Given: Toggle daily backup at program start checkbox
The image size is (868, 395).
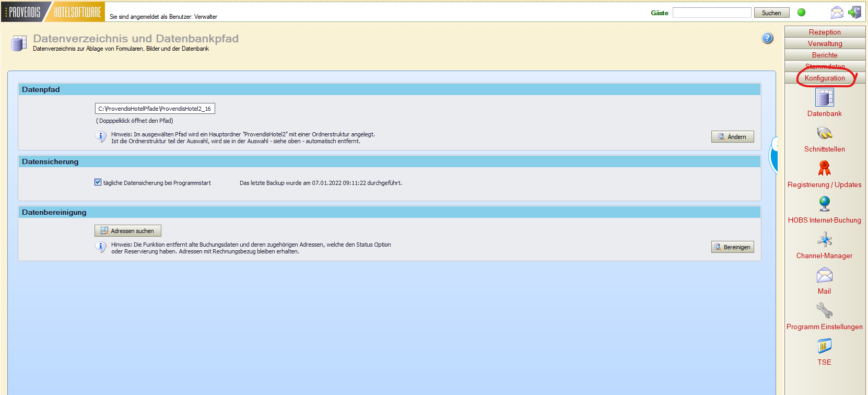Looking at the screenshot, I should (98, 182).
